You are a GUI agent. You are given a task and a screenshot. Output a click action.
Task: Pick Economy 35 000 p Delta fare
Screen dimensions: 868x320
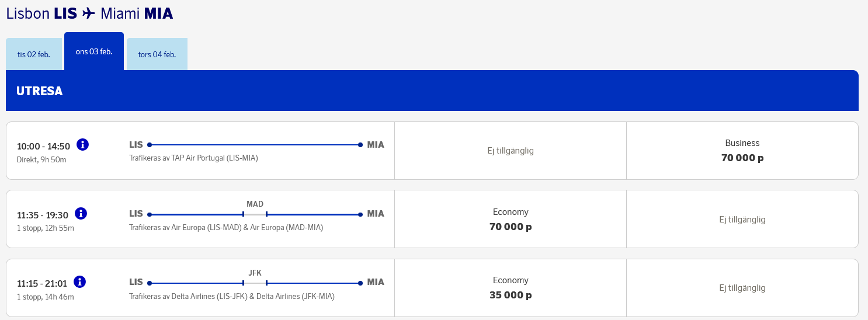point(511,288)
